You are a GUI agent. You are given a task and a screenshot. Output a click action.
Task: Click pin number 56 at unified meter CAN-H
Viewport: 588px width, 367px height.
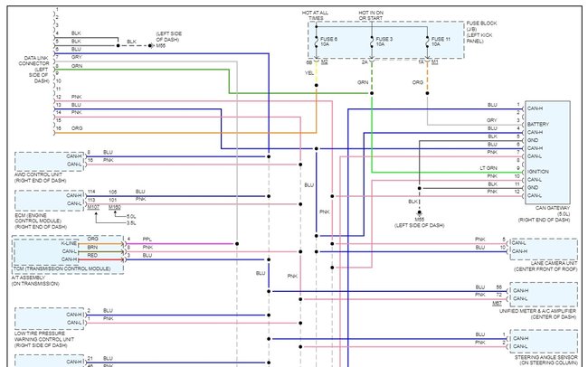(x=498, y=287)
